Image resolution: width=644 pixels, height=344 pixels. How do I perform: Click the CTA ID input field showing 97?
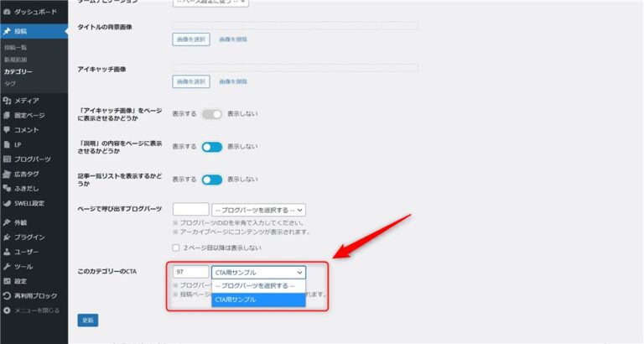(190, 273)
